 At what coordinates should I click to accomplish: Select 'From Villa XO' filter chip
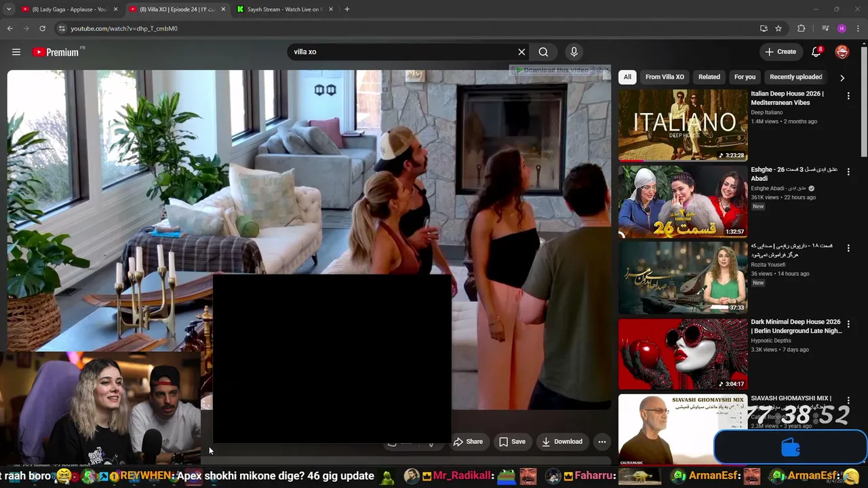point(665,77)
